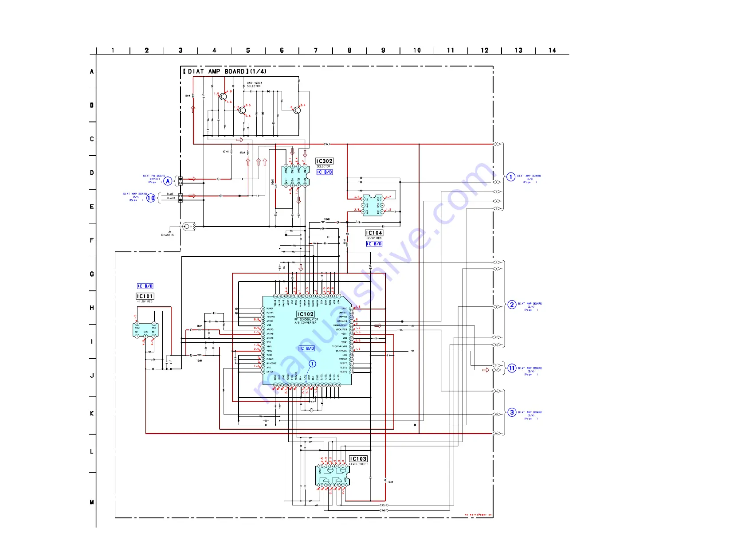
Task: Click the circled A connector reference symbol
Action: tap(168, 181)
